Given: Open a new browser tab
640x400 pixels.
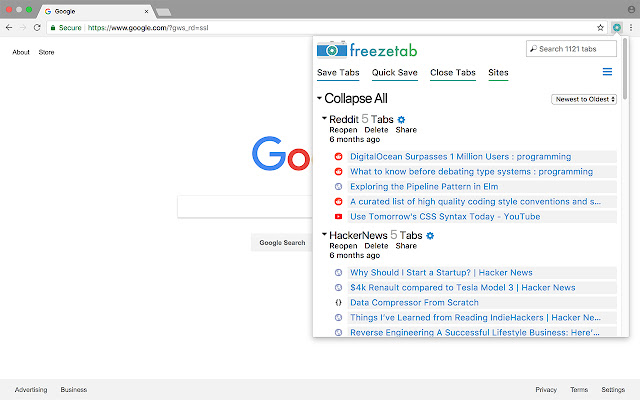Looking at the screenshot, I should click(164, 12).
